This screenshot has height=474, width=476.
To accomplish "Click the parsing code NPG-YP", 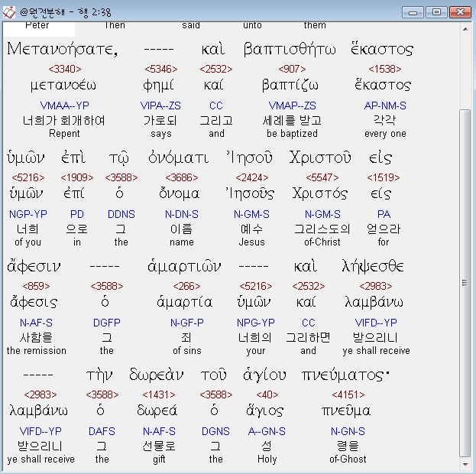I will pos(256,323).
